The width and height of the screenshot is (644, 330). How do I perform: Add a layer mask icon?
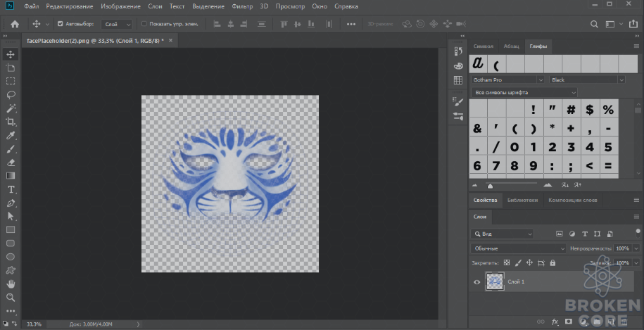pyautogui.click(x=569, y=322)
